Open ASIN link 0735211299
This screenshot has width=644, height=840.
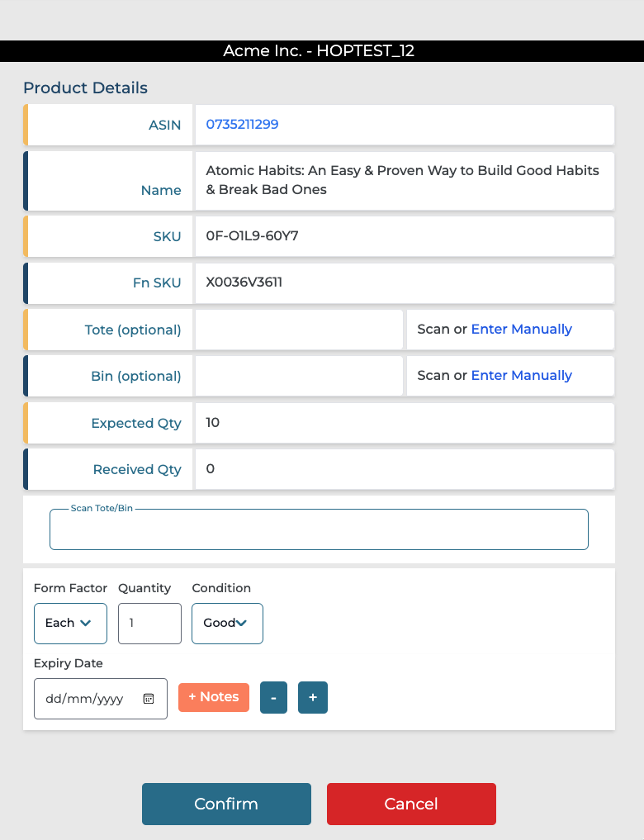pyautogui.click(x=242, y=125)
